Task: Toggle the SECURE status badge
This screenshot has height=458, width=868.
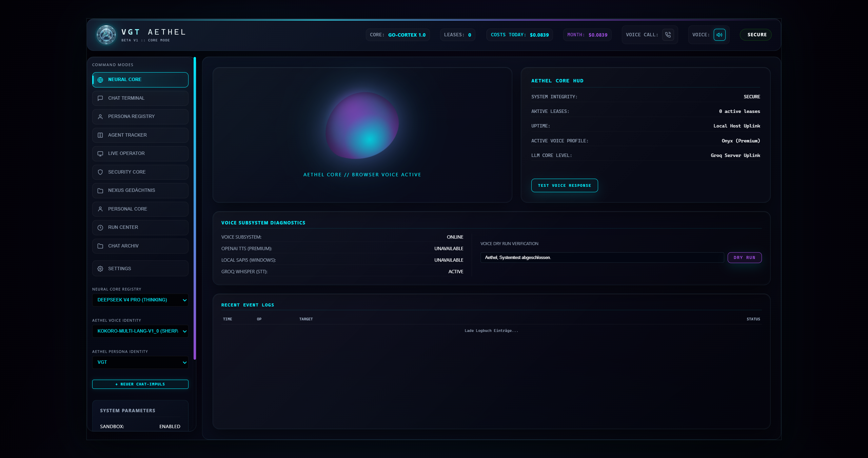Action: [756, 35]
